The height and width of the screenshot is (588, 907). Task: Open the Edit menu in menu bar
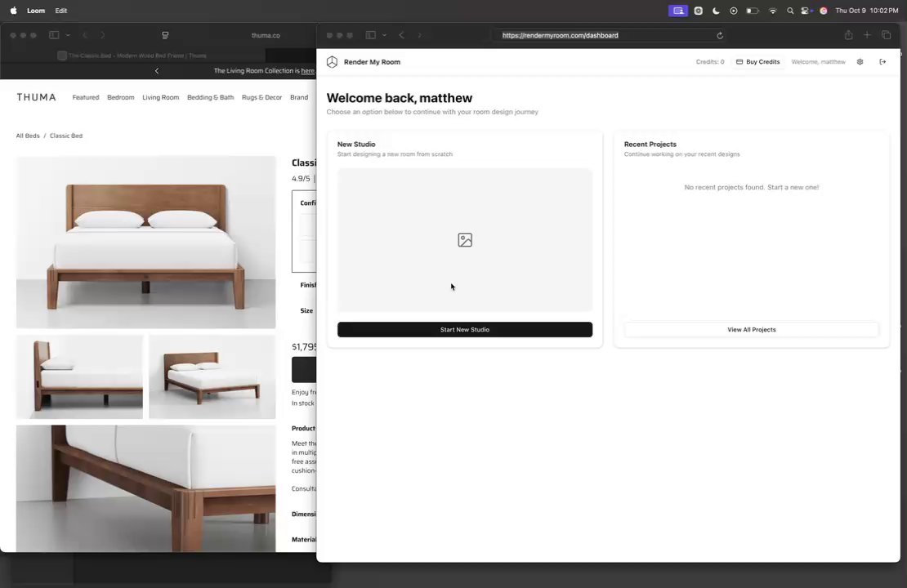(x=60, y=11)
